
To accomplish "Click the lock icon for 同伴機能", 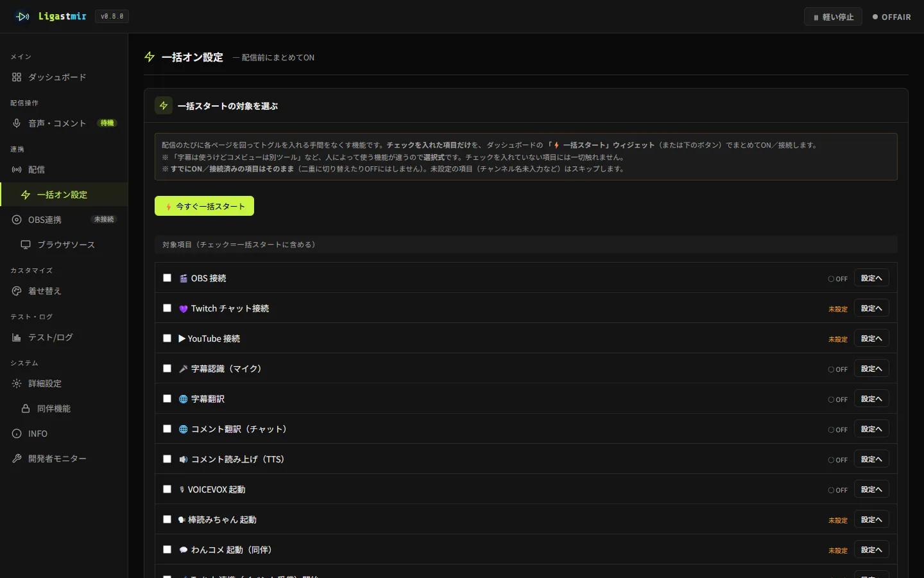I will pos(26,408).
